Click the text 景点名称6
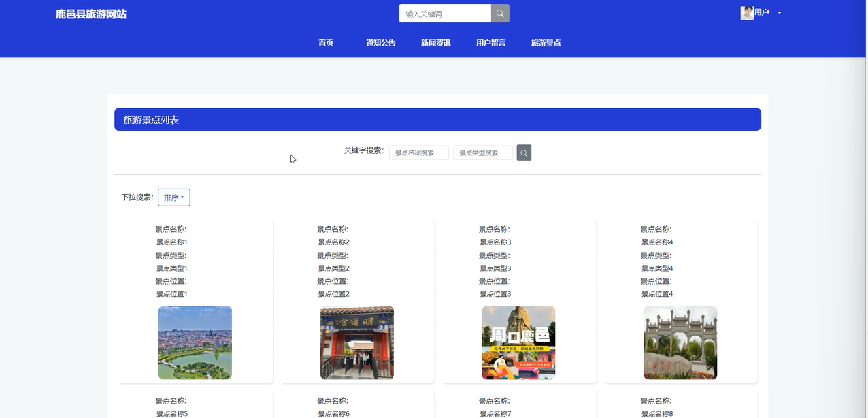This screenshot has height=418, width=868. [x=334, y=413]
